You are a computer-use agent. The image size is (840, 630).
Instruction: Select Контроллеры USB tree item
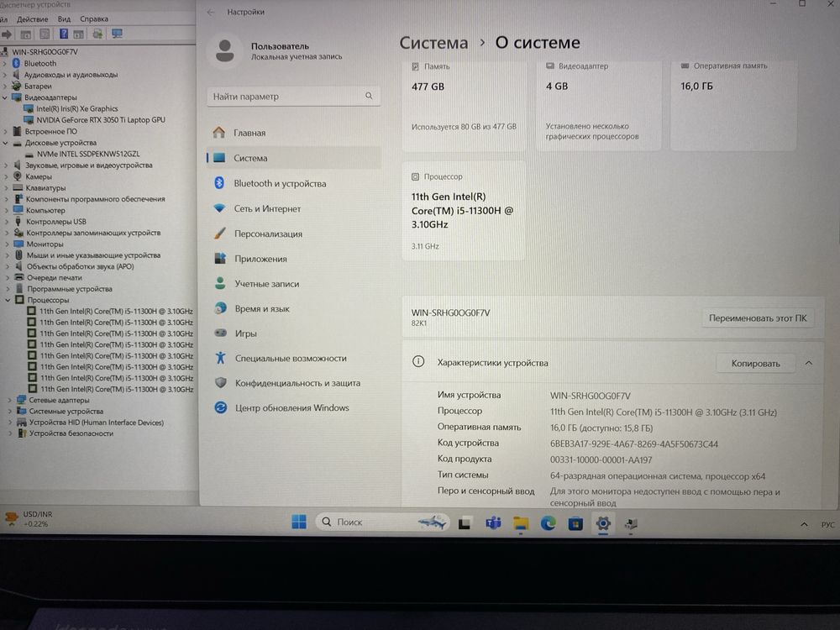pyautogui.click(x=55, y=222)
